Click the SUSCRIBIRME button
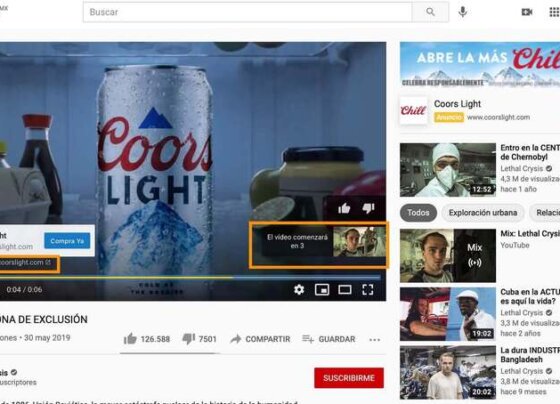Viewport: 560px width, 404px height. point(349,378)
